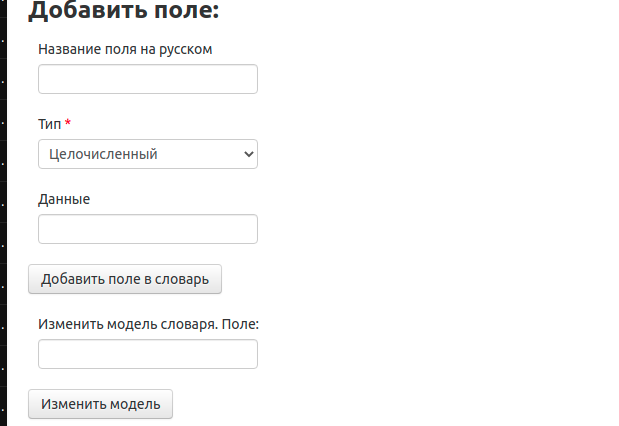
Task: Click the 'Добавить поле в словарь' button
Action: point(125,279)
